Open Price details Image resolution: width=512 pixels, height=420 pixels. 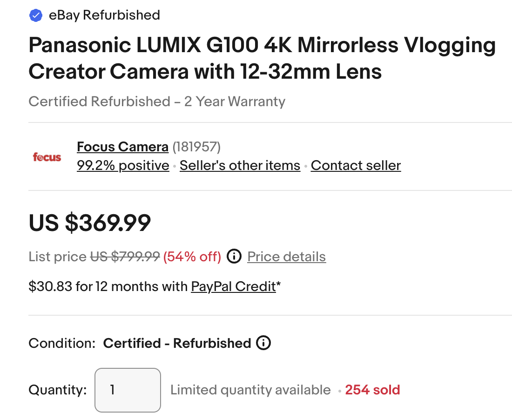[286, 257]
